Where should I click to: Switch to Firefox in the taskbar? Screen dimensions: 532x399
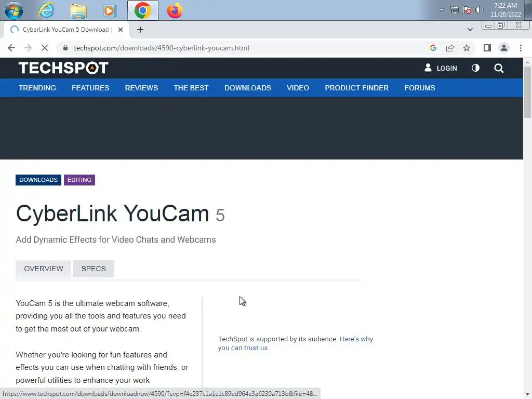pyautogui.click(x=175, y=10)
